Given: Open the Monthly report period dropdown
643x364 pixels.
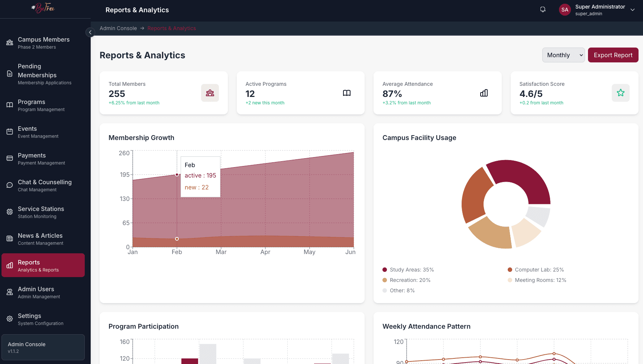Looking at the screenshot, I should coord(563,55).
